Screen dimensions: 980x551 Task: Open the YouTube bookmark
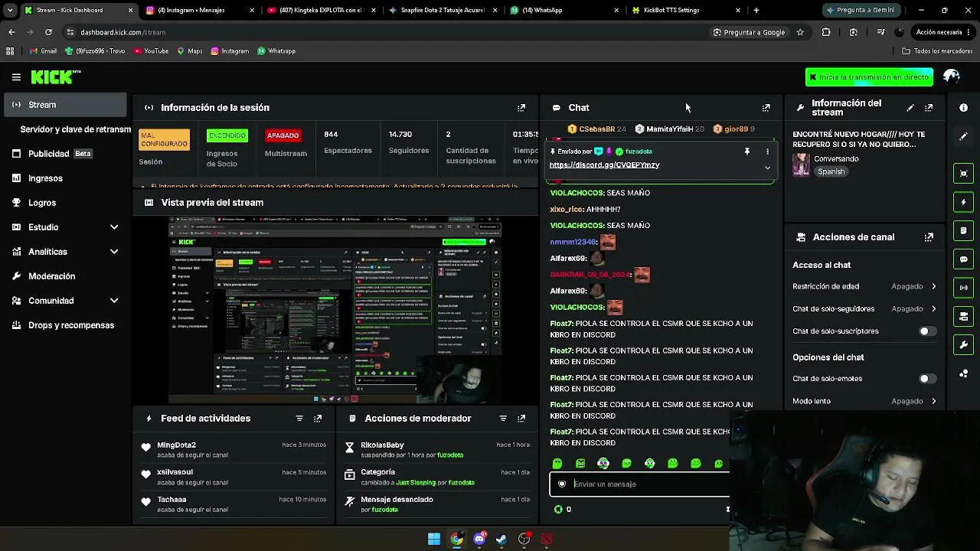pos(151,51)
